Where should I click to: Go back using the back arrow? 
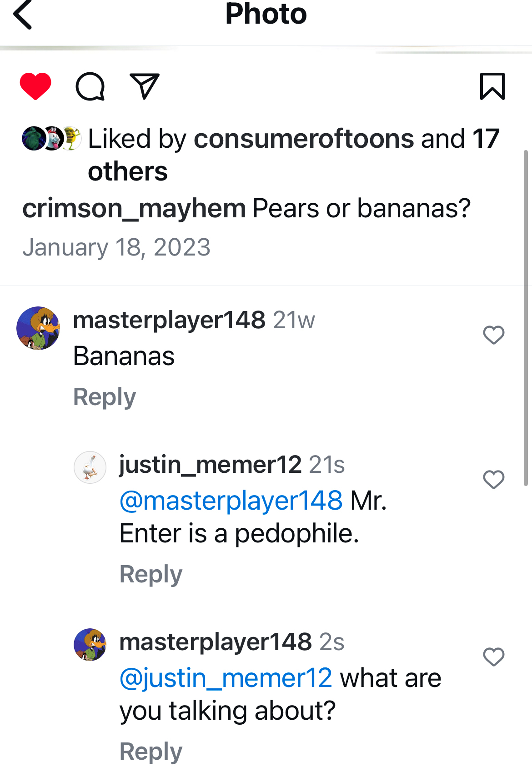click(x=23, y=15)
